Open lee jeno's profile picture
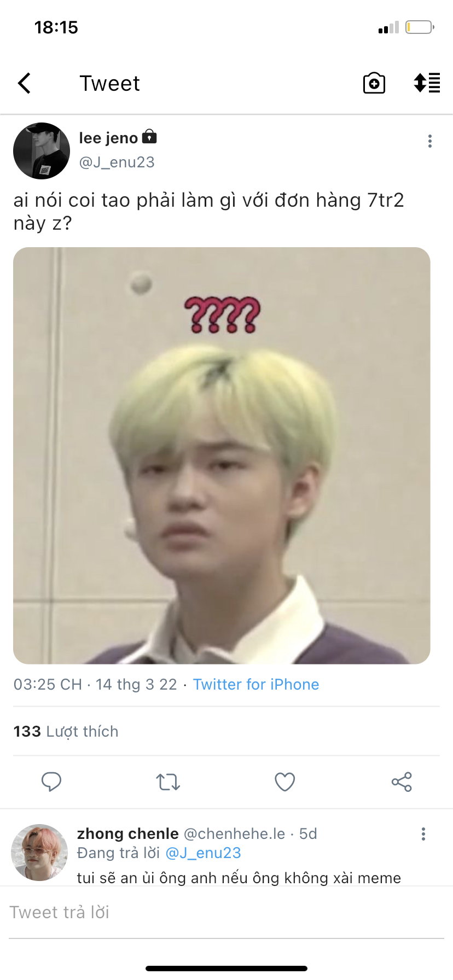Screen dimensions: 453x980 [x=42, y=151]
